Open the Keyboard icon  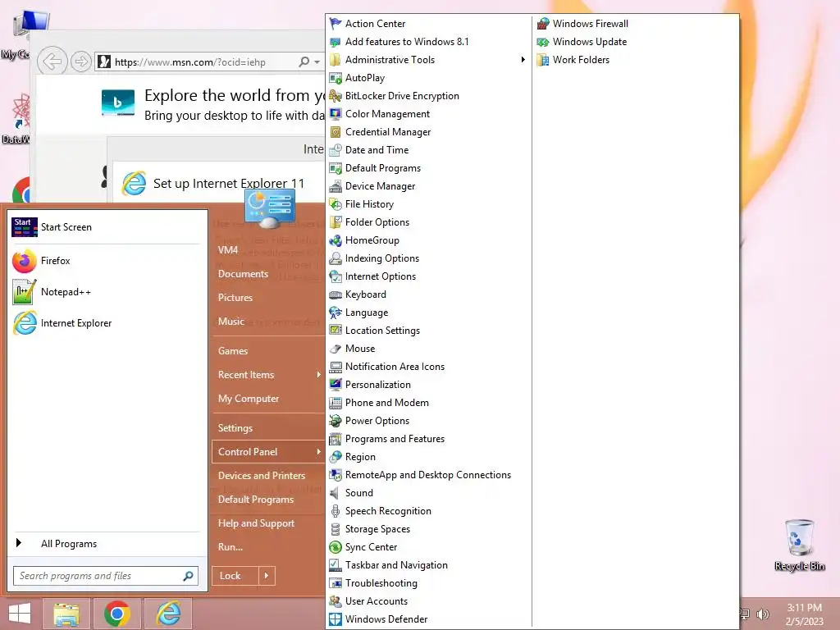click(x=336, y=294)
